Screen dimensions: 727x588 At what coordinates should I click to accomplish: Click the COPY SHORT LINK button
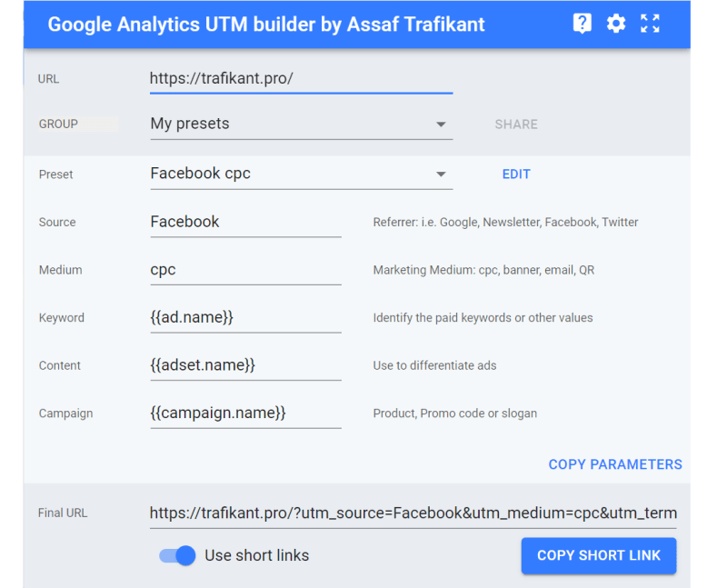(598, 555)
